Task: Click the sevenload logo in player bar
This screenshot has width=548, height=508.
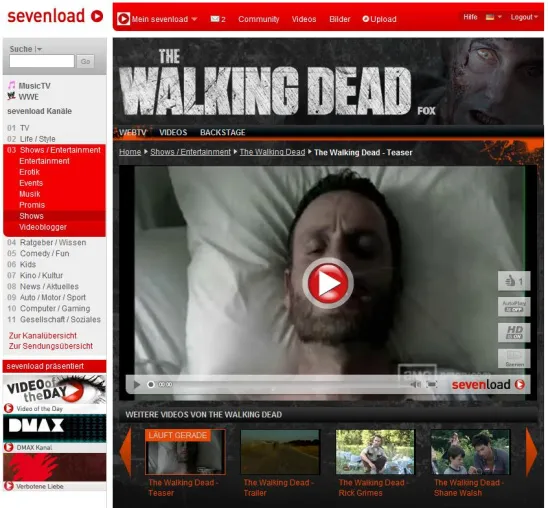Action: point(488,384)
